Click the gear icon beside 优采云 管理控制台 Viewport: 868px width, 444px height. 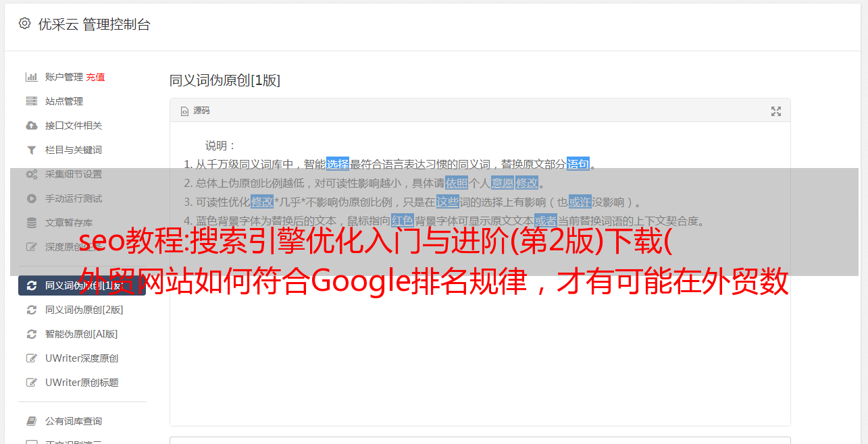pyautogui.click(x=25, y=24)
